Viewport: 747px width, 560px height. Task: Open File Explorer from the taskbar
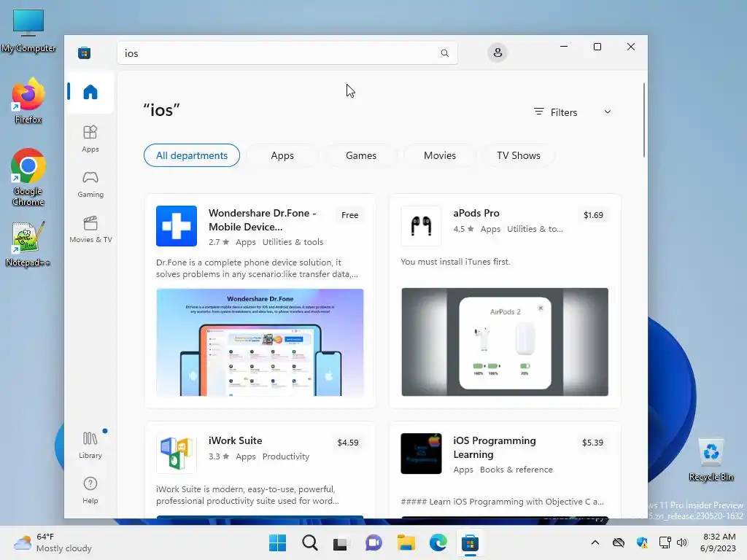click(x=406, y=542)
